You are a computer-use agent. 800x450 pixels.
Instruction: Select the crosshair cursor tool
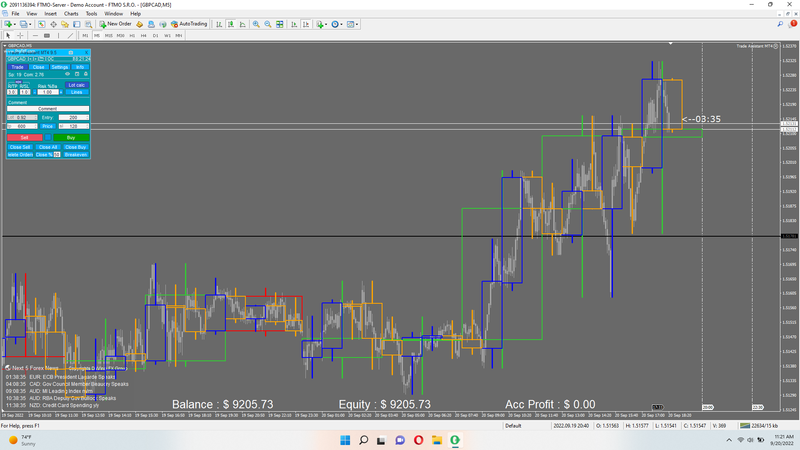tap(19, 35)
